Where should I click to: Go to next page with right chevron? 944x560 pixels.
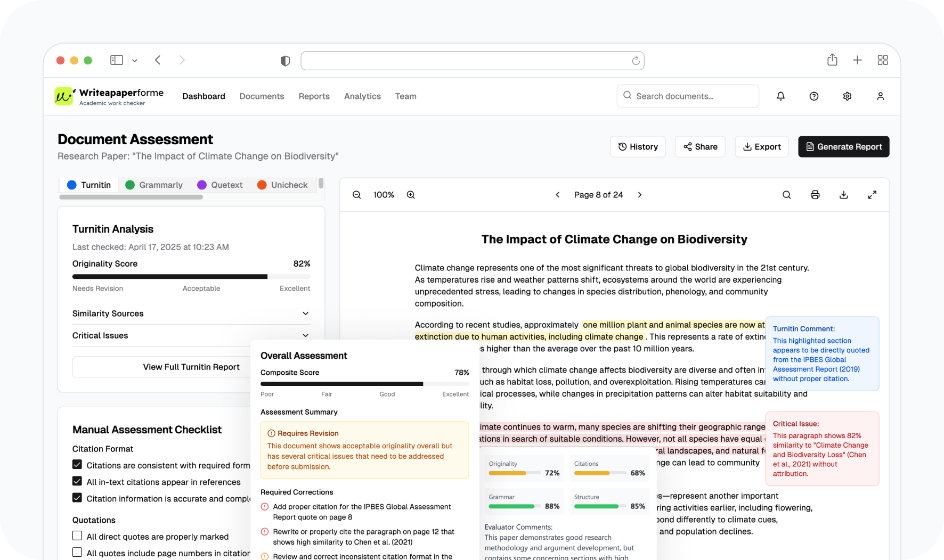[640, 194]
